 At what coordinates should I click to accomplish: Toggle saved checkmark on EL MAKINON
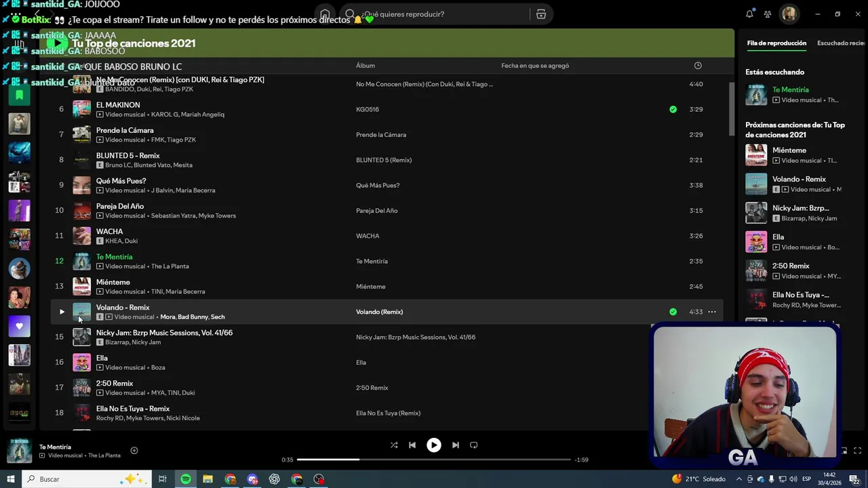pos(673,109)
